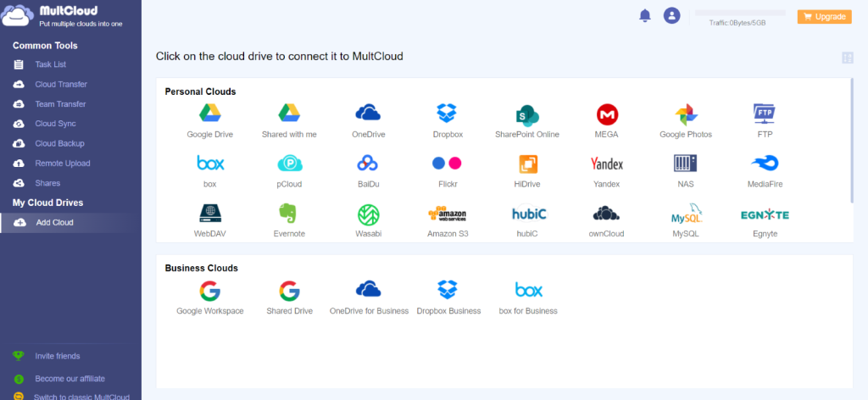Choose the Evernote icon

pyautogui.click(x=288, y=213)
